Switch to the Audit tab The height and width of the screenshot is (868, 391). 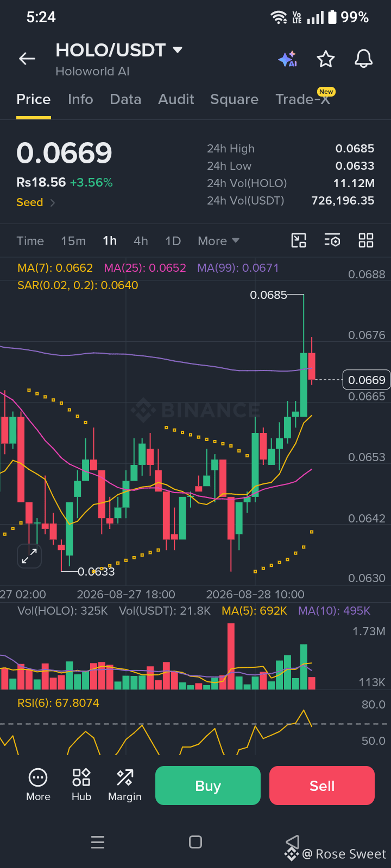pos(176,99)
